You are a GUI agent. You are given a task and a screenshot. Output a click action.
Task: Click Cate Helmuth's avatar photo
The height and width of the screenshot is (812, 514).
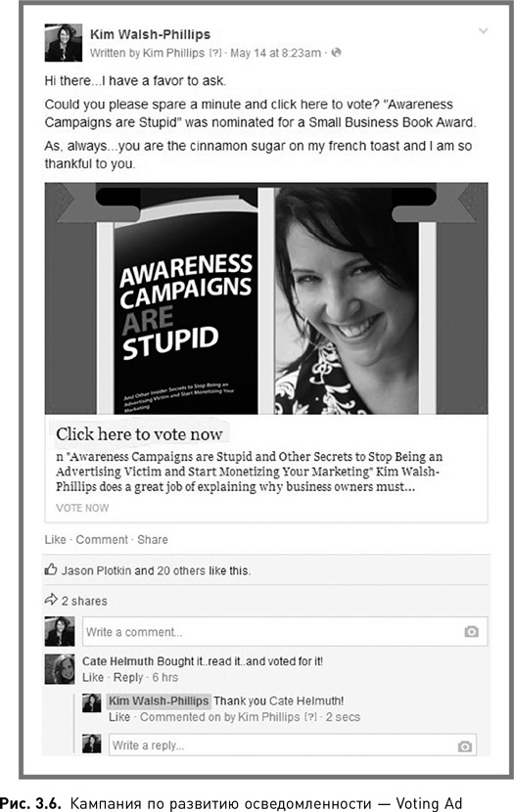pos(60,669)
